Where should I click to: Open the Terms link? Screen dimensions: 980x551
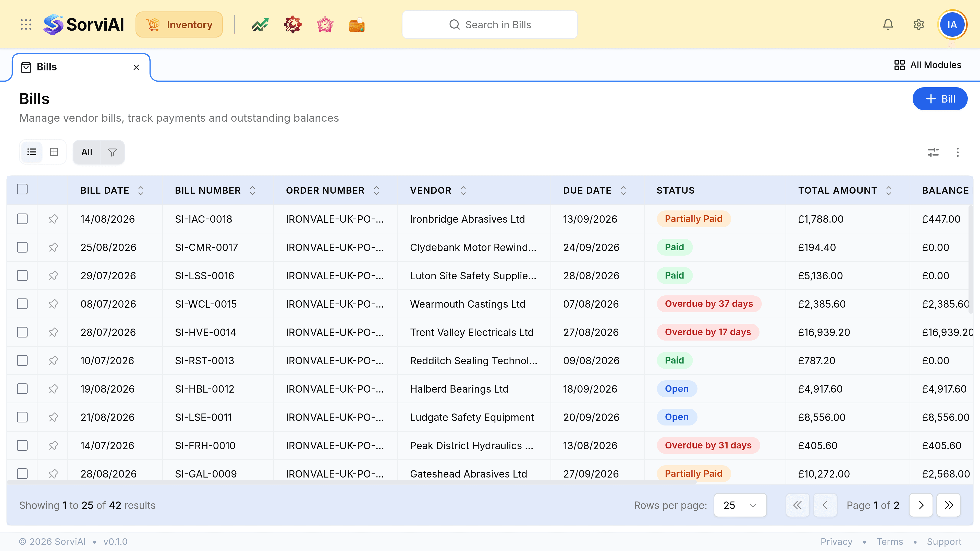(x=889, y=542)
